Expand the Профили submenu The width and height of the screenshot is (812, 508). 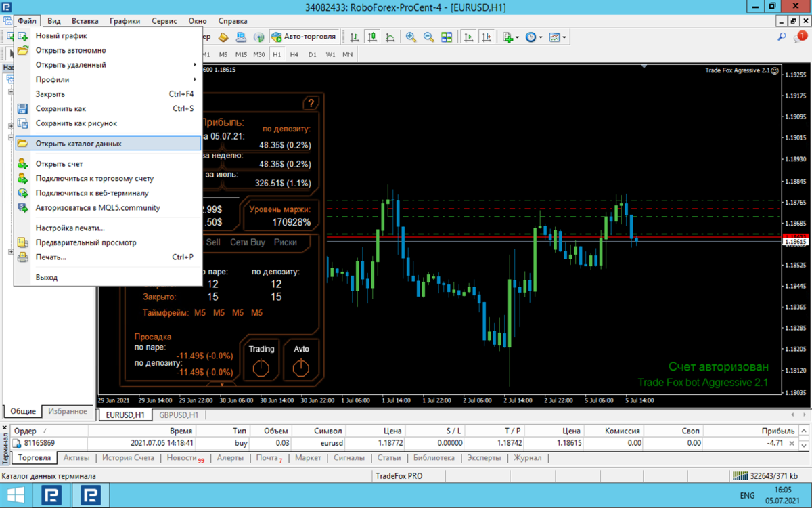[108, 79]
